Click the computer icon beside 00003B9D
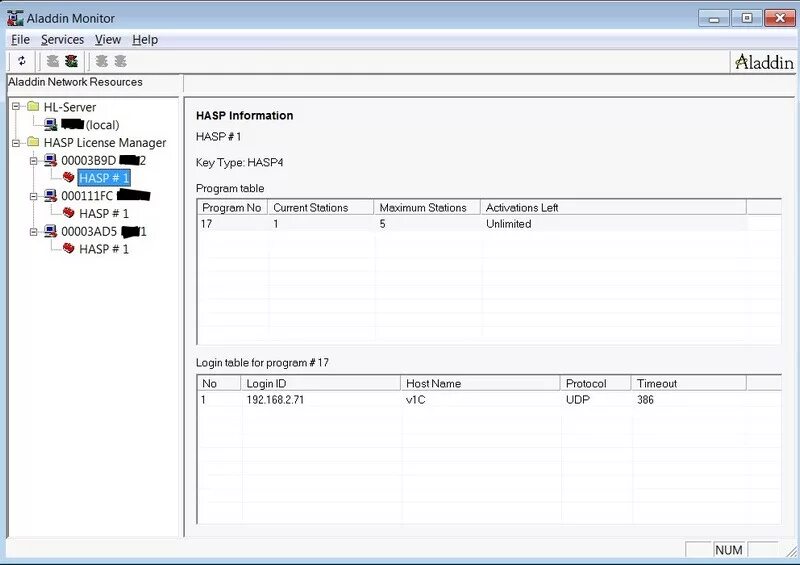Image resolution: width=800 pixels, height=565 pixels. (51, 160)
